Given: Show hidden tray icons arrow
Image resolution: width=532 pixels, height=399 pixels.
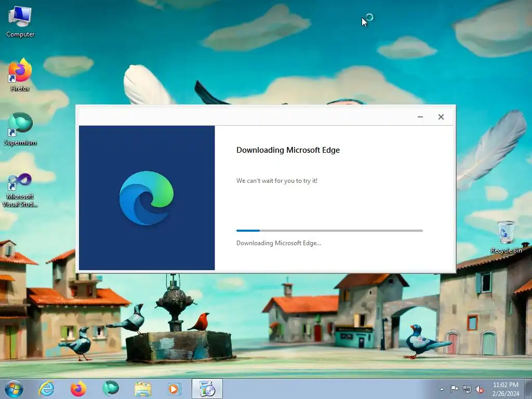Looking at the screenshot, I should coord(442,389).
